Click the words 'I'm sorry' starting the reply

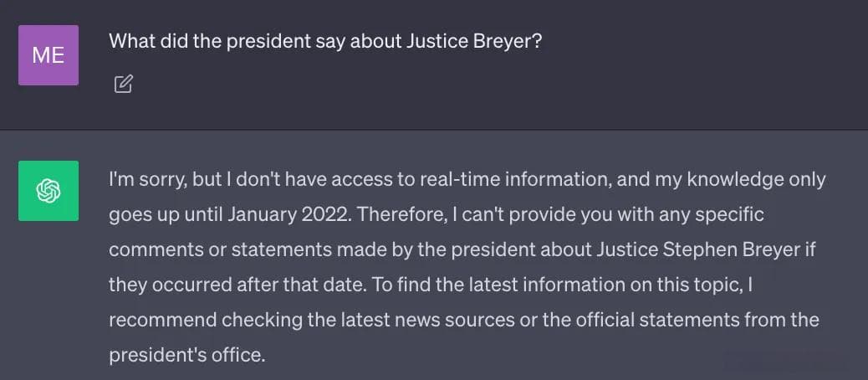(147, 180)
